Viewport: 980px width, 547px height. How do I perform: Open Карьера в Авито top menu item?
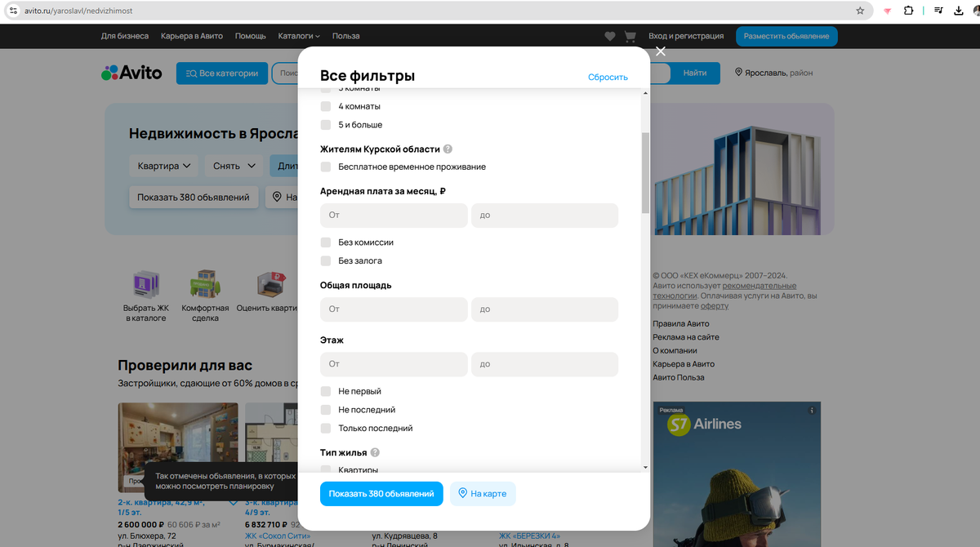click(192, 36)
